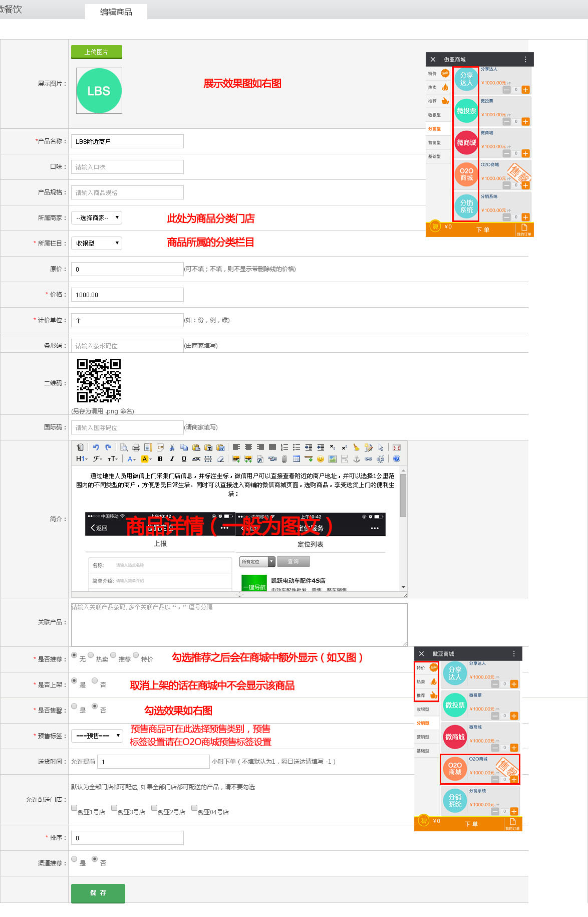This screenshot has height=917, width=588.
Task: Select 否 for 是否上架
Action: pyautogui.click(x=95, y=680)
